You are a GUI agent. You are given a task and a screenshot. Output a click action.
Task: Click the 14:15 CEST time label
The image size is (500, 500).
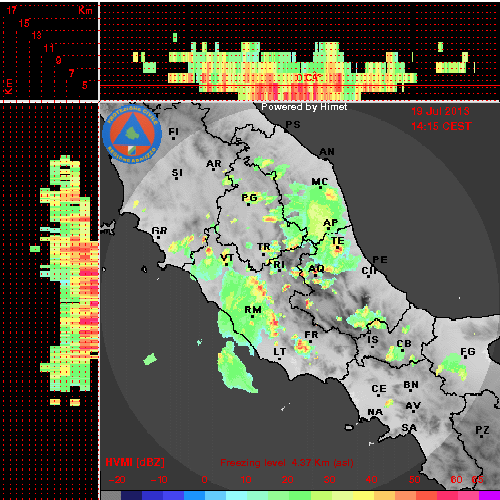pyautogui.click(x=441, y=126)
